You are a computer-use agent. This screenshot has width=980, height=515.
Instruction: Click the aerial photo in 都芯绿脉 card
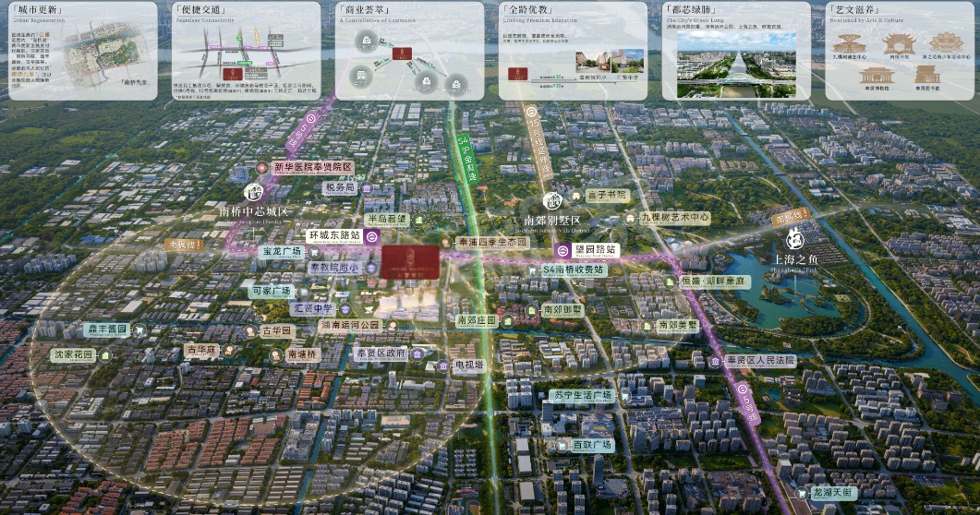(x=736, y=65)
